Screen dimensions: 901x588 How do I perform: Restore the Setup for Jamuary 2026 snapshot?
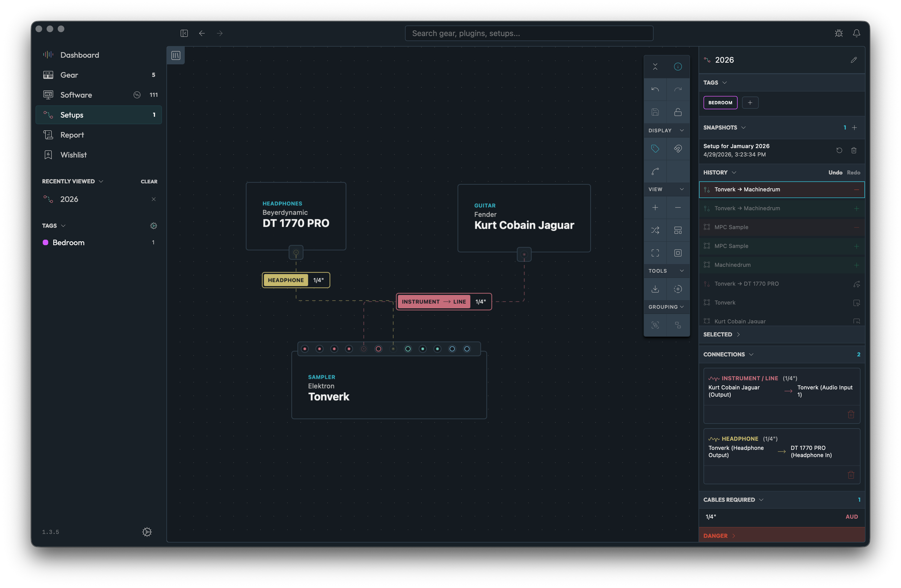pyautogui.click(x=839, y=150)
